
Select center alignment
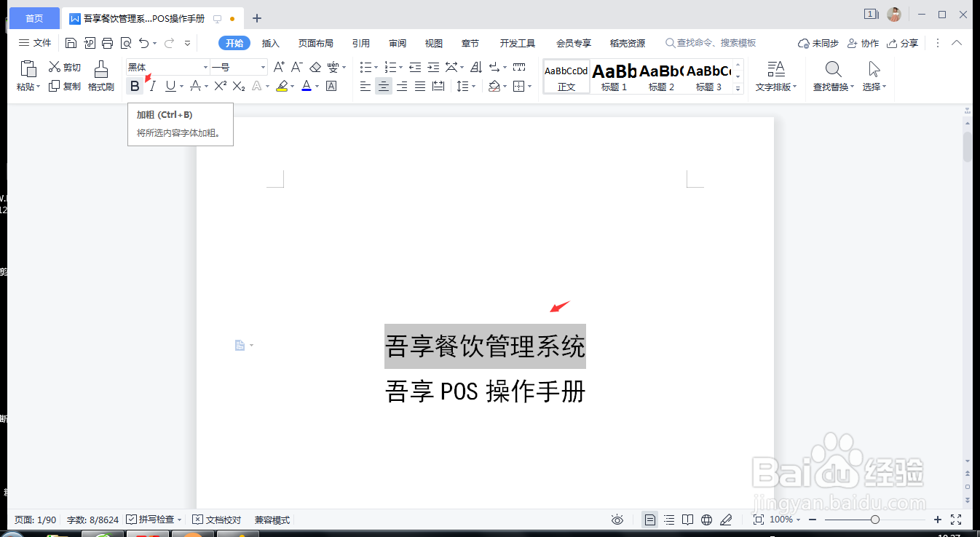(384, 87)
